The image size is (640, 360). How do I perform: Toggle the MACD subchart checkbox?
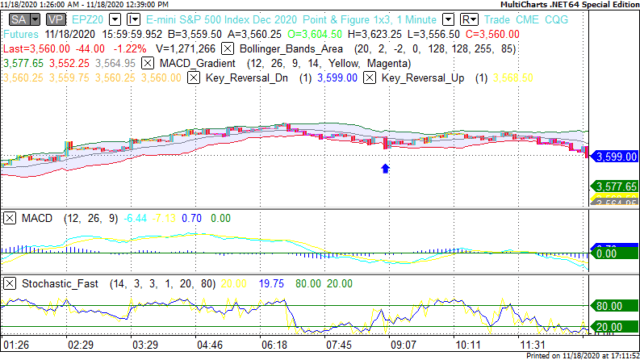pos(9,218)
